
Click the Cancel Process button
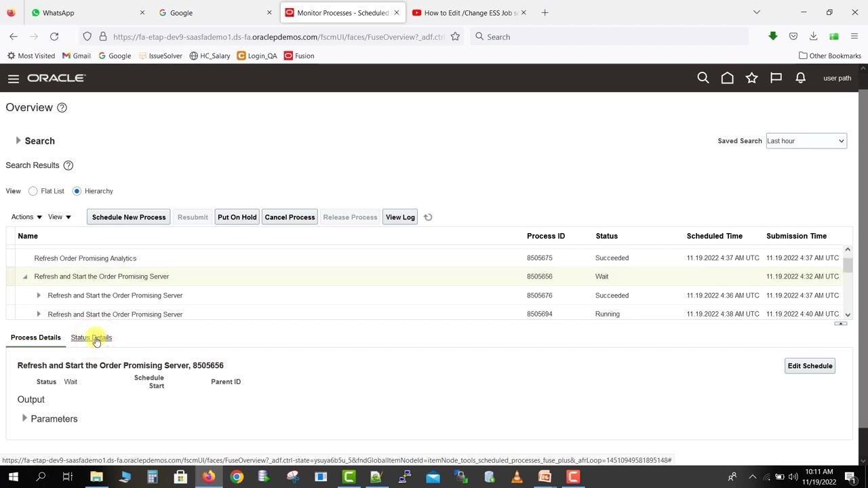[290, 217]
